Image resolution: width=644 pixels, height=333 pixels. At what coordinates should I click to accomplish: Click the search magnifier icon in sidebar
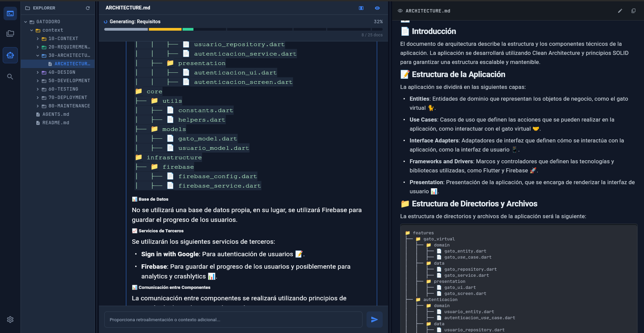10,77
